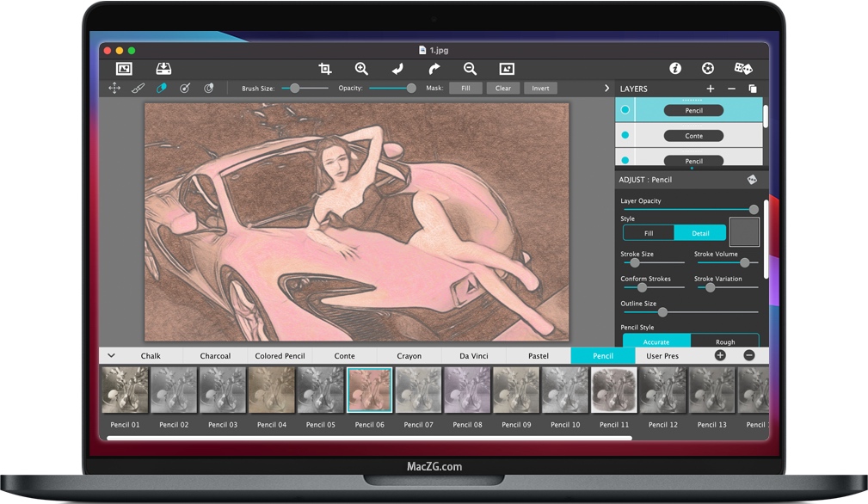Clear the mask with the Clear button
Screen dimensions: 868x504
coord(502,88)
